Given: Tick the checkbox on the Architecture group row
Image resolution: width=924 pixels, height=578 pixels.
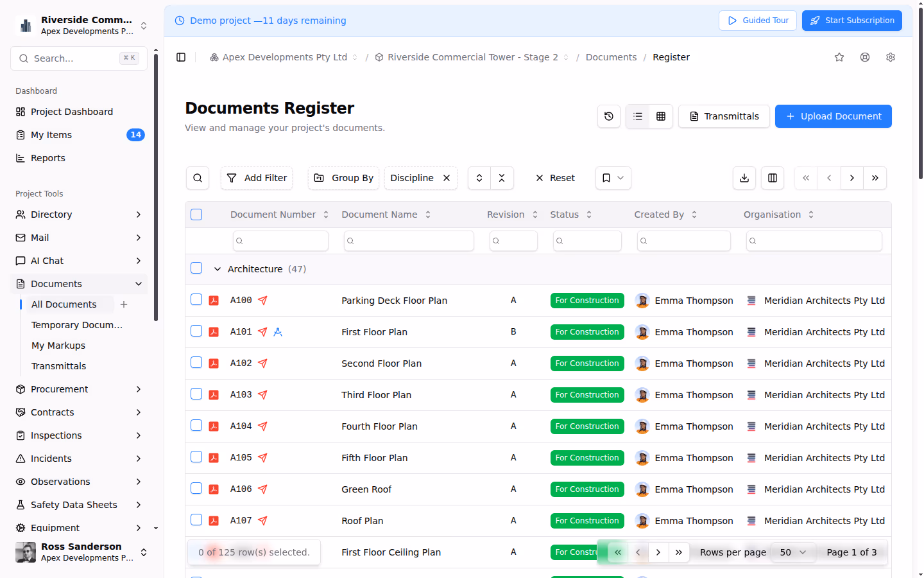Looking at the screenshot, I should tap(196, 268).
